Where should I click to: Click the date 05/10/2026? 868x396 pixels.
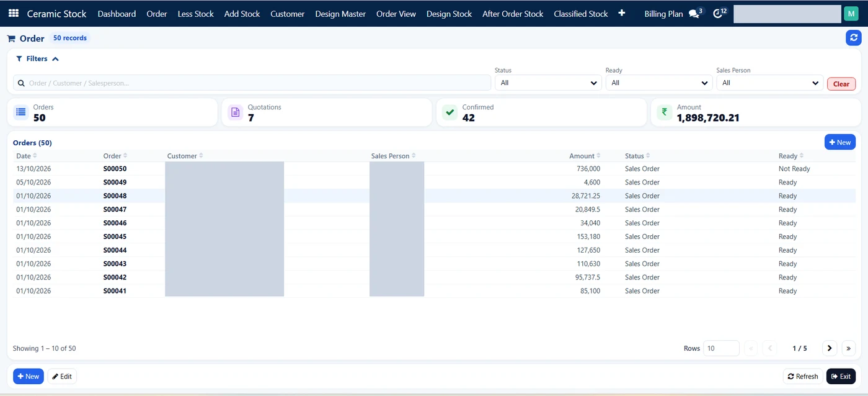(x=33, y=182)
